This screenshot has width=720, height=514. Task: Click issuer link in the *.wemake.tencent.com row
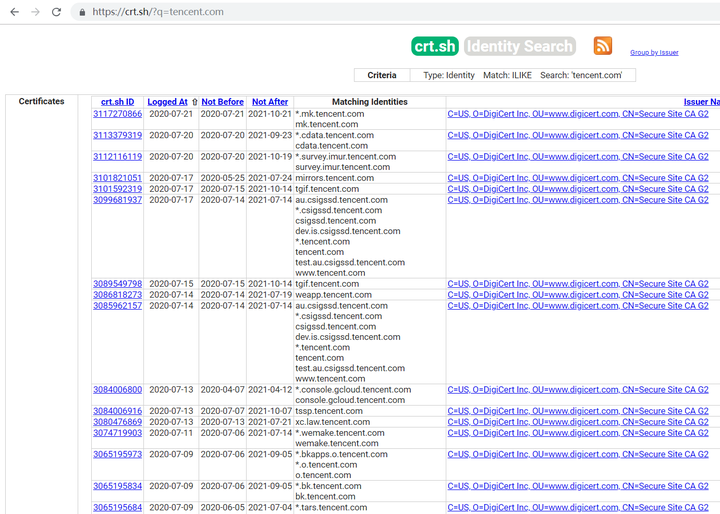[x=578, y=433]
